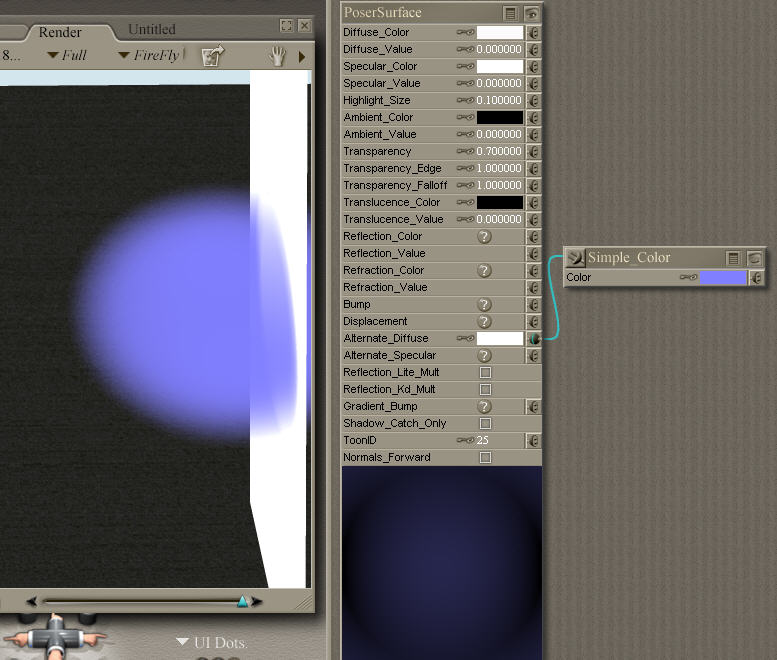Click the Reflection_Color question mark button

point(485,236)
